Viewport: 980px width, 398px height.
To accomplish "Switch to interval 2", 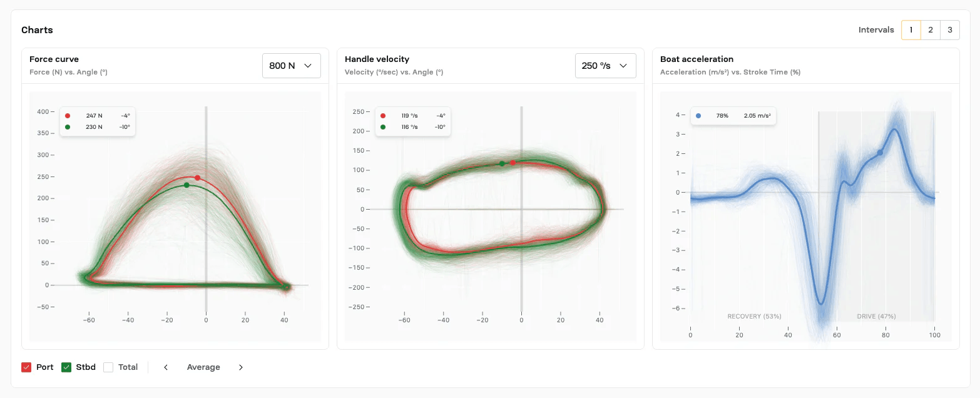I will click(x=931, y=30).
